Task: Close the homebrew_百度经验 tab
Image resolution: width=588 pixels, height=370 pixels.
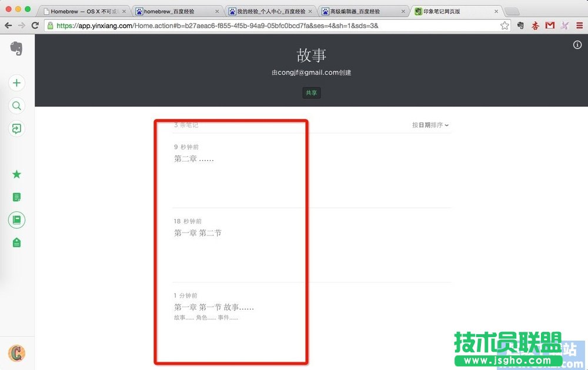Action: coord(217,12)
